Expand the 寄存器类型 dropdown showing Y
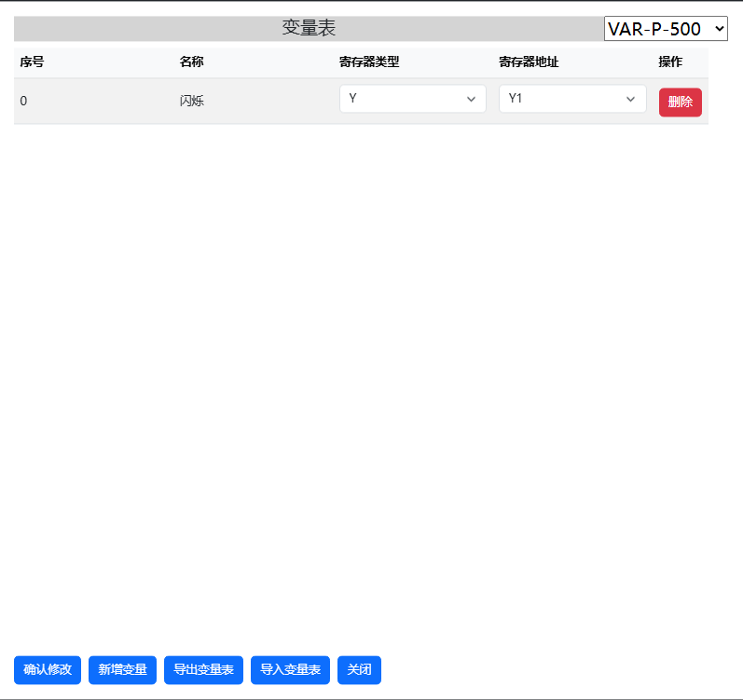 click(412, 99)
